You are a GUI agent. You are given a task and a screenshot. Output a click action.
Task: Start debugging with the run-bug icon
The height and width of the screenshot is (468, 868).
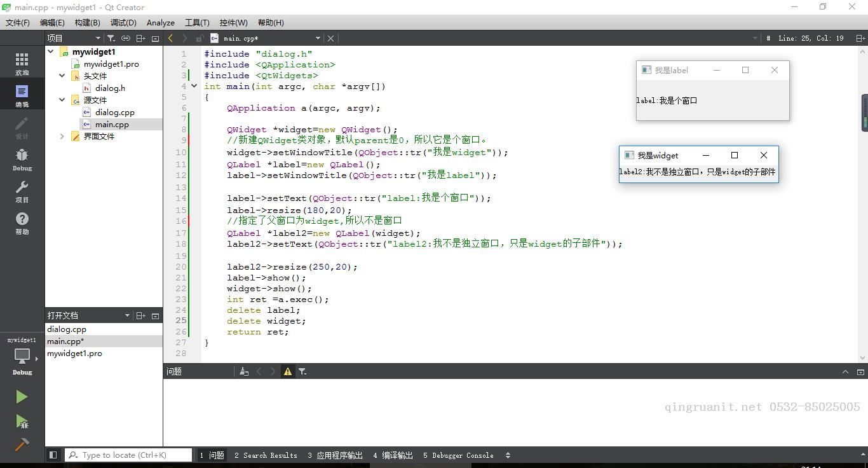[22, 421]
